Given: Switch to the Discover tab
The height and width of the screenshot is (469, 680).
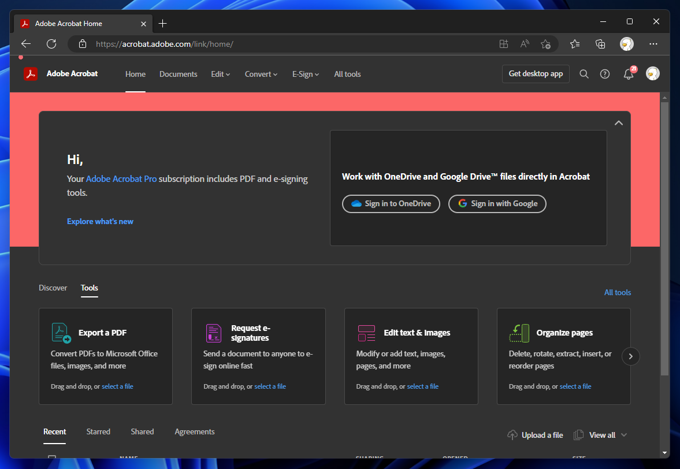Looking at the screenshot, I should point(52,288).
